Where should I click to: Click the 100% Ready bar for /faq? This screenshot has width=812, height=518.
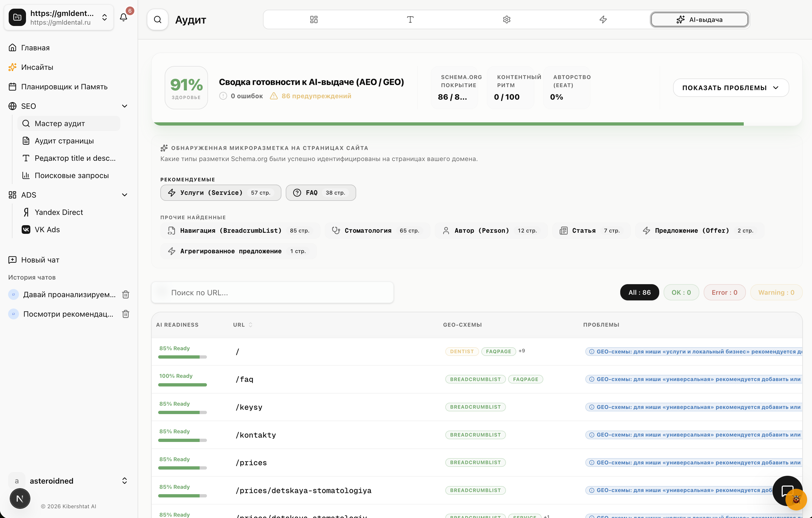pos(183,385)
